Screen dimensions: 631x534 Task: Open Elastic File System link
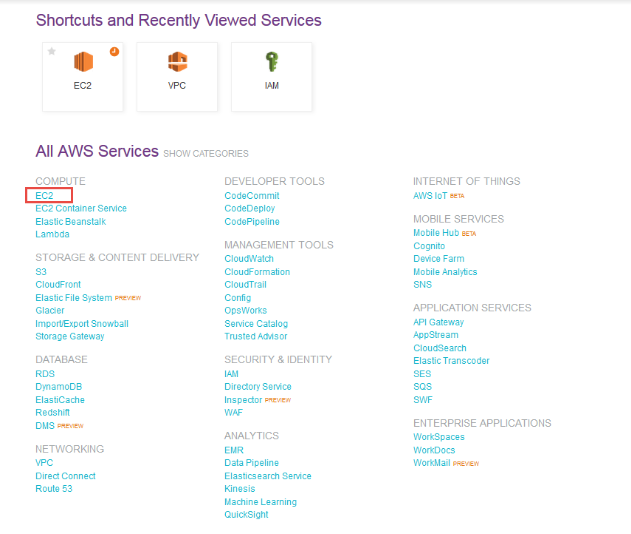pos(74,298)
